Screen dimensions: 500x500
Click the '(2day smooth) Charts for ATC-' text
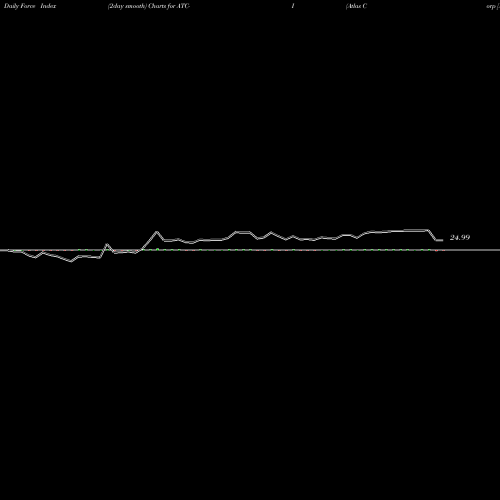point(149,6)
